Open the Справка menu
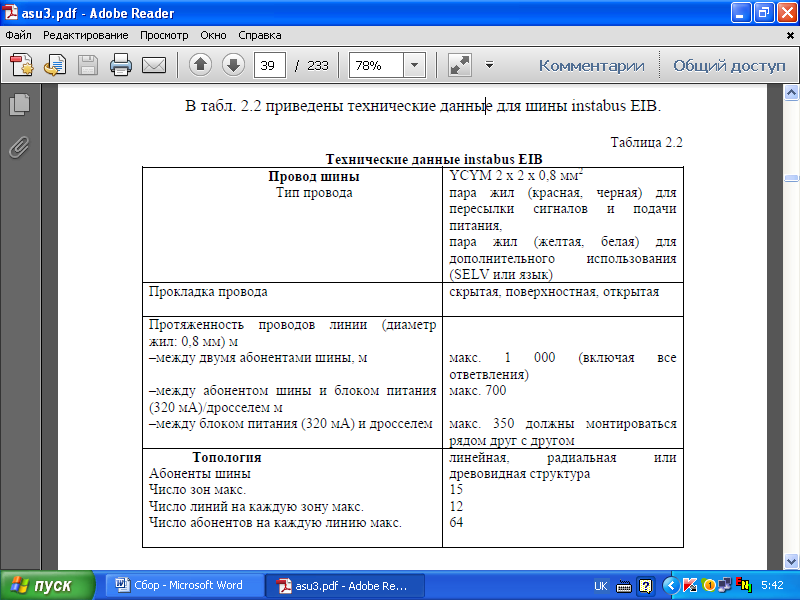This screenshot has height=600, width=800. (260, 35)
